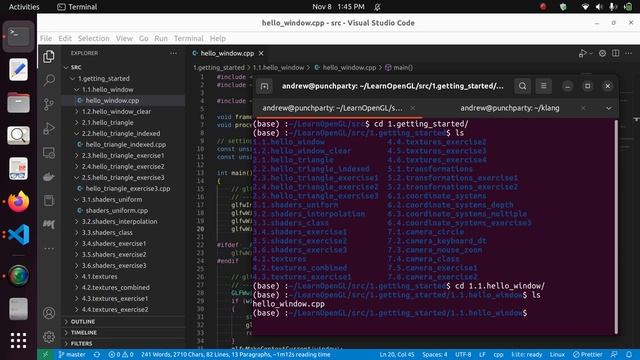Click the Prettier status bar item
640x360 pixels.
click(587, 354)
